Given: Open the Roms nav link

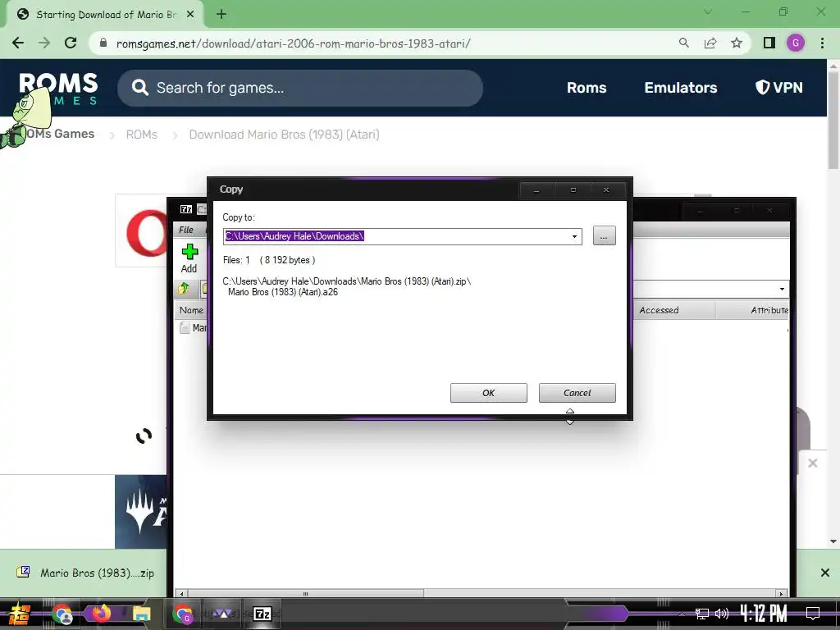Looking at the screenshot, I should click(587, 88).
